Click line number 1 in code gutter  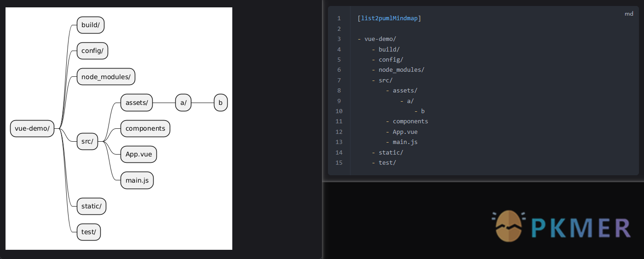click(x=339, y=18)
